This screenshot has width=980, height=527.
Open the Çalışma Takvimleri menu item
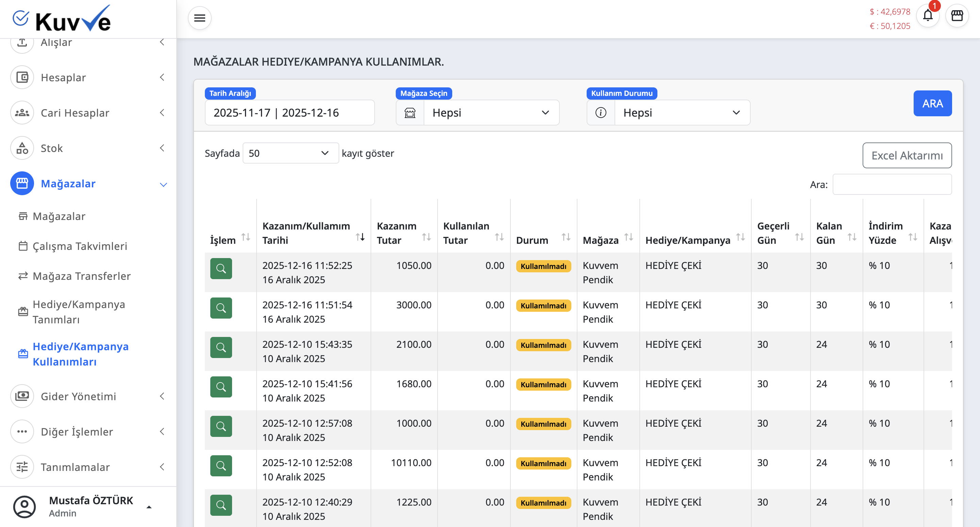click(80, 246)
